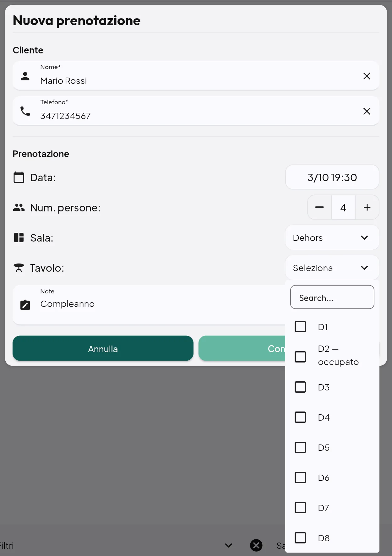Click the black circled X icon at bottom
The height and width of the screenshot is (556, 392).
256,545
